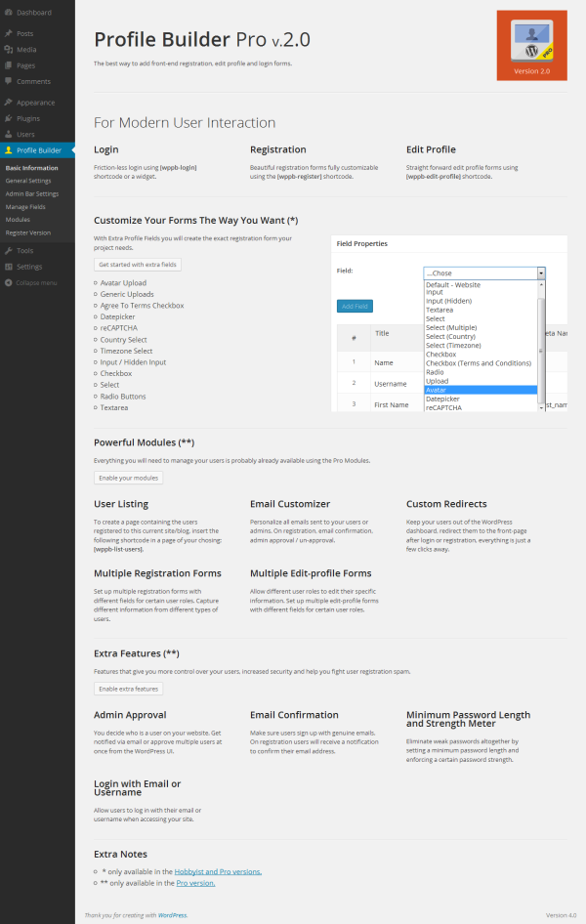Click the Posts pushpin icon
Screen dimensions: 586x924
pos(8,33)
